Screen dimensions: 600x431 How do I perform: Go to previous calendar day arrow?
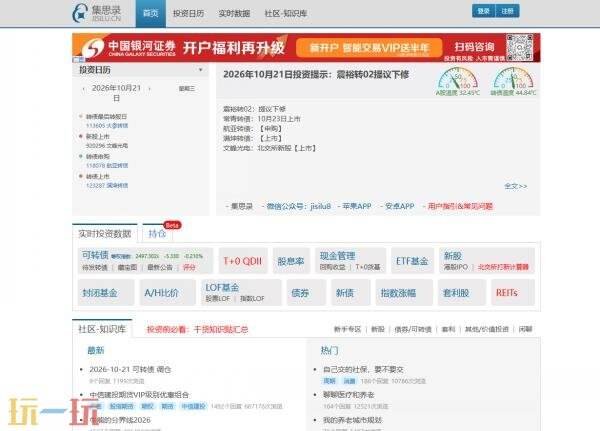[83, 88]
